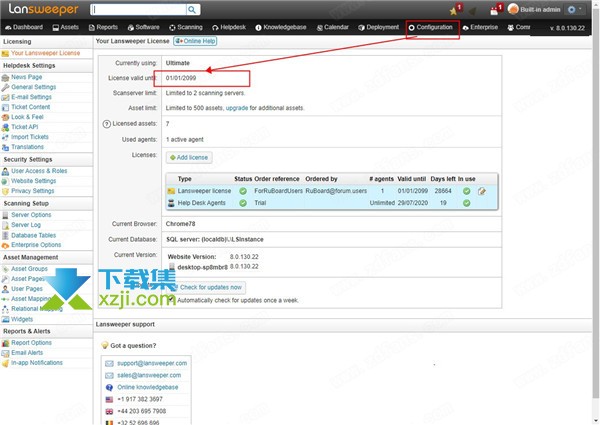Open the calendar alert icon with badge
600x425 pixels.
coord(495,10)
